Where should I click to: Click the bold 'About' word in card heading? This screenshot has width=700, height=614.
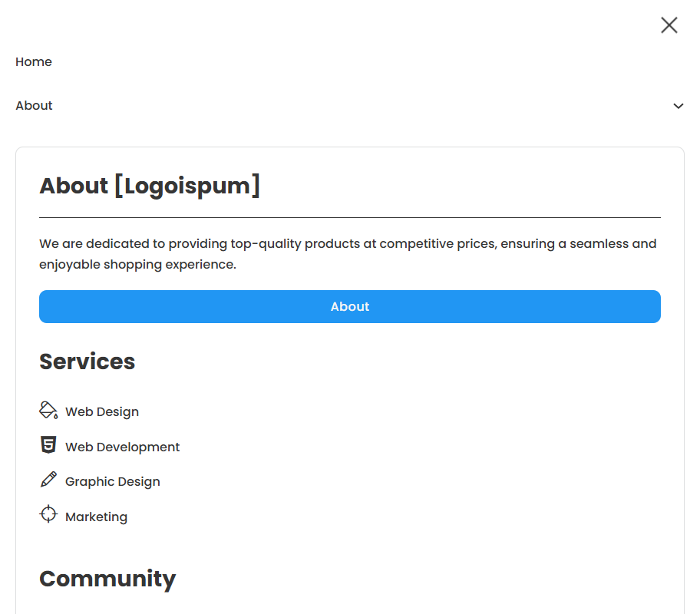(74, 186)
